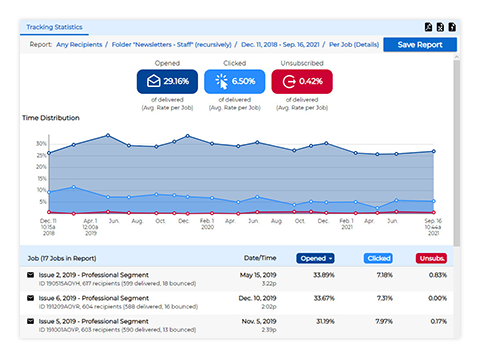
Task: Select the 29.16% Opened stat tile
Action: click(x=167, y=81)
